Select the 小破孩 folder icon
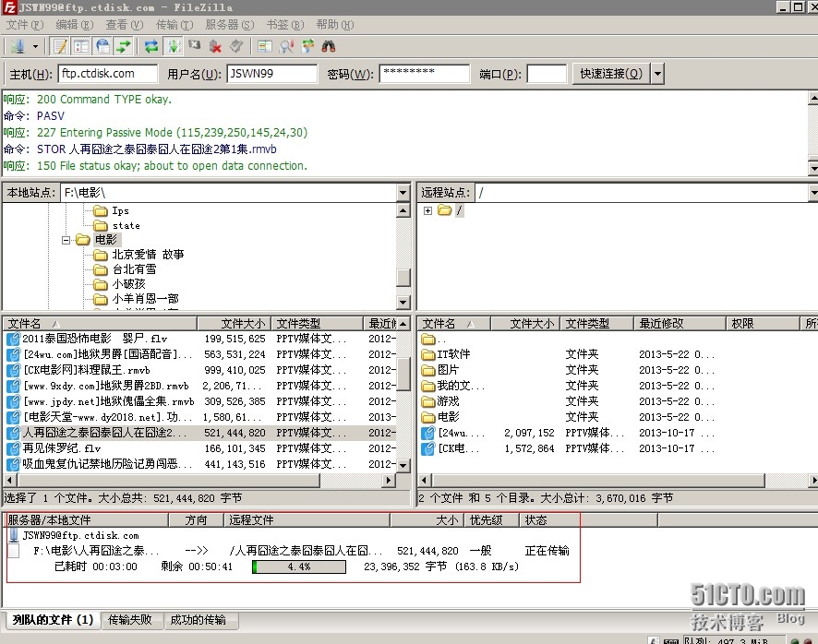818x644 pixels. click(x=100, y=284)
